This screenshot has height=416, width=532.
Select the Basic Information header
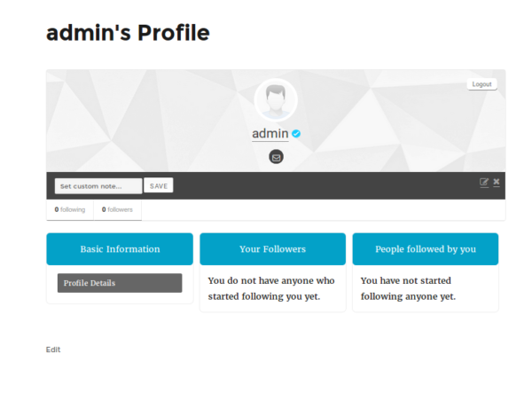(120, 249)
